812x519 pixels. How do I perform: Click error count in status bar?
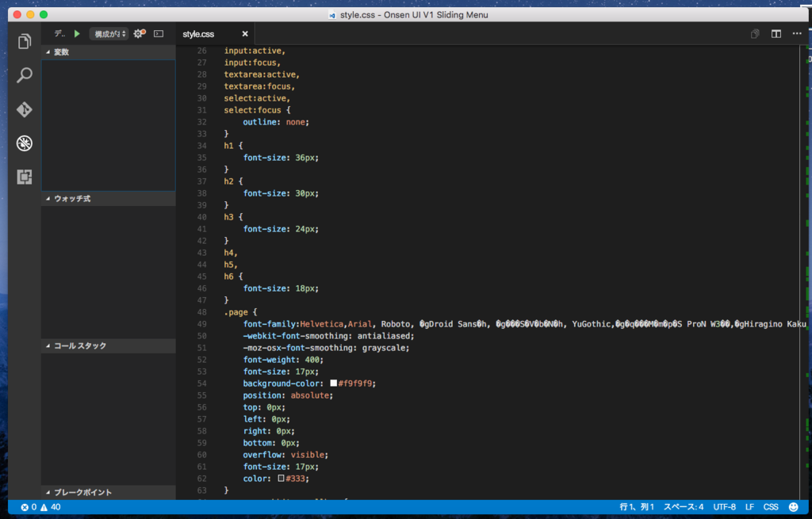pyautogui.click(x=29, y=507)
